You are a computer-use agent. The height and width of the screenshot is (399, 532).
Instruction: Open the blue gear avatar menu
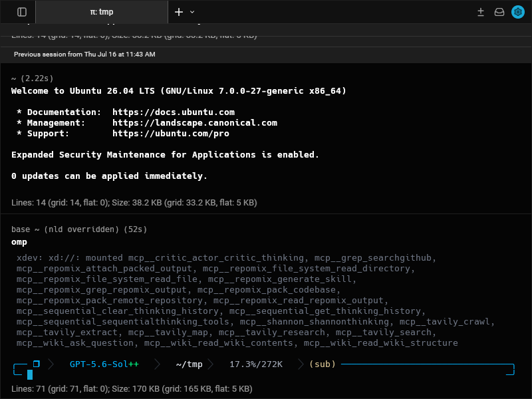(518, 12)
